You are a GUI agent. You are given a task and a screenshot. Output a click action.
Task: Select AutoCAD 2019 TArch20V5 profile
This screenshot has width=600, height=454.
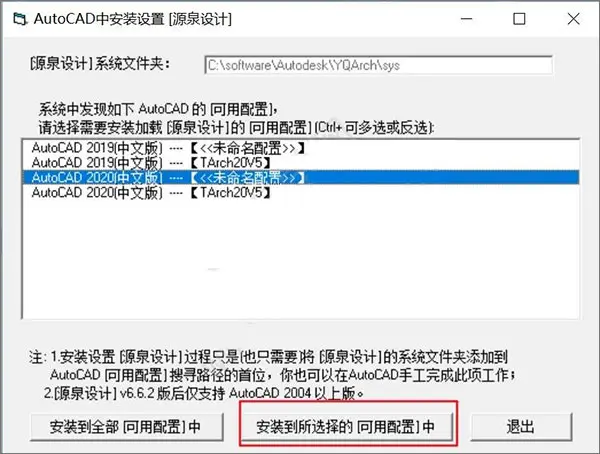pos(301,163)
